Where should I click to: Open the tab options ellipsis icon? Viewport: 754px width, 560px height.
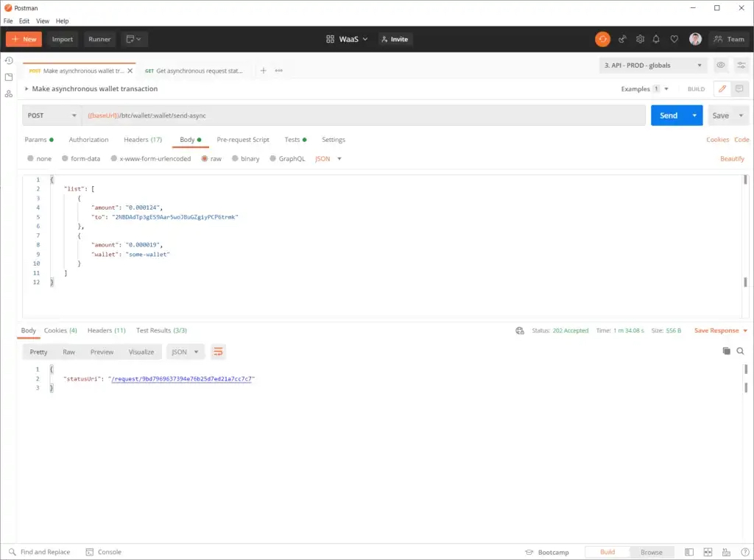(279, 71)
